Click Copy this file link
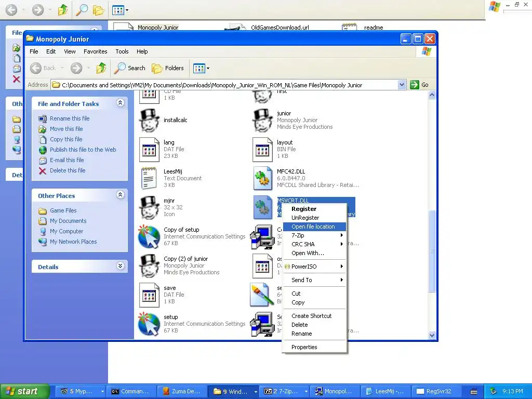The width and height of the screenshot is (532, 399). click(66, 139)
